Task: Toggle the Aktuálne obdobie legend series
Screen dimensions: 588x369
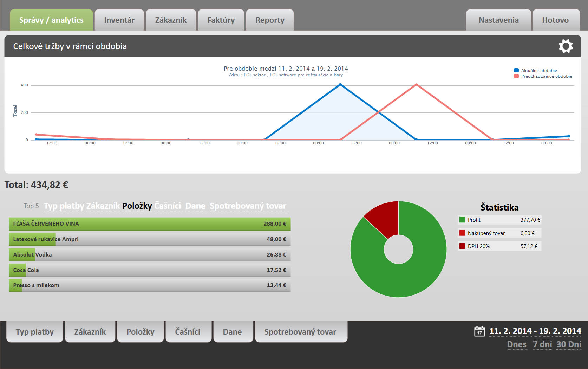Action: click(x=535, y=71)
